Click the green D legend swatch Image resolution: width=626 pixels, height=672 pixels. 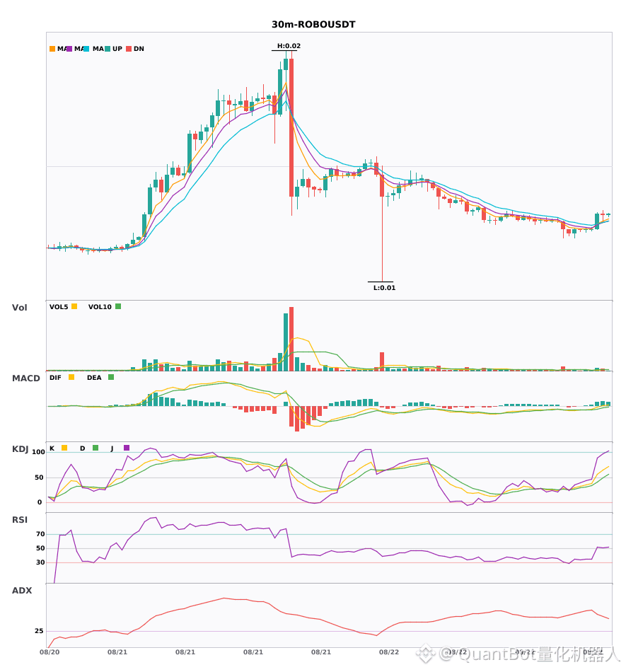[95, 448]
